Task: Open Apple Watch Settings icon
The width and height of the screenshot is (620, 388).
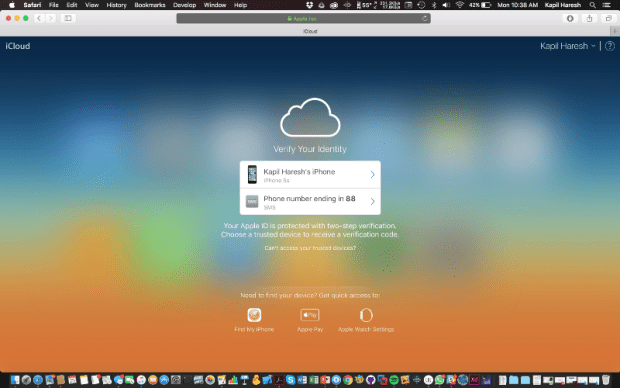Action: coord(366,315)
